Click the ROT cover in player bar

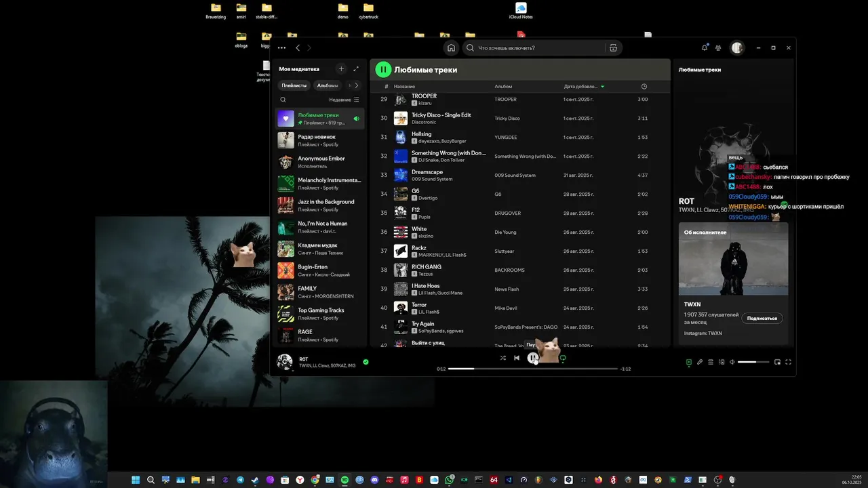click(285, 362)
